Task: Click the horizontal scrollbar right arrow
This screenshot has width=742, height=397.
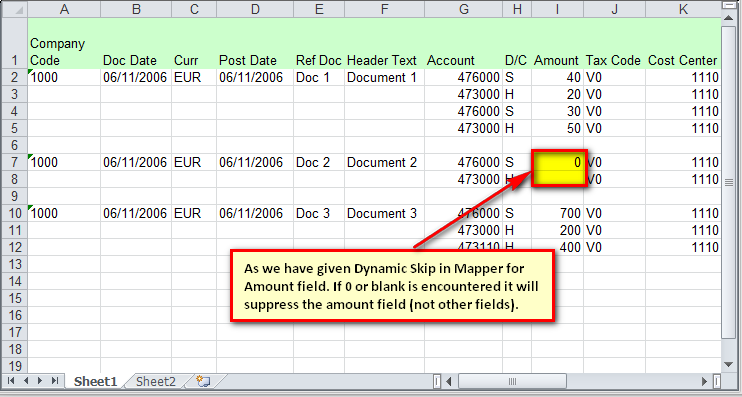Action: click(x=704, y=381)
